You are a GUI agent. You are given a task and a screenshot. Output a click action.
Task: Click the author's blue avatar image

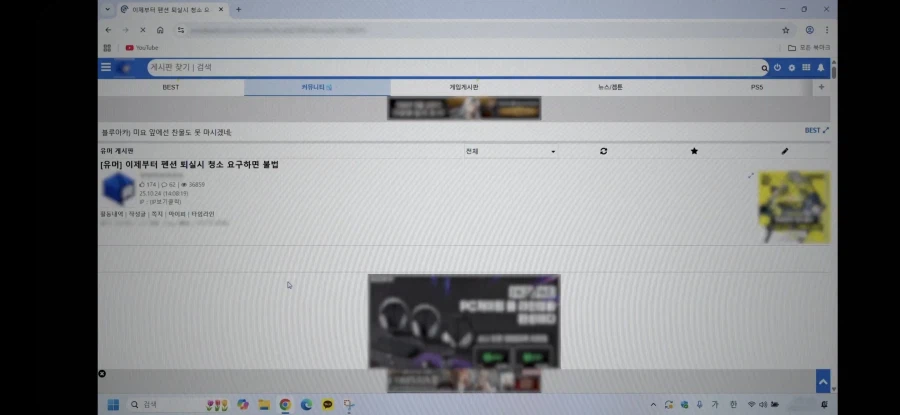[x=118, y=189]
